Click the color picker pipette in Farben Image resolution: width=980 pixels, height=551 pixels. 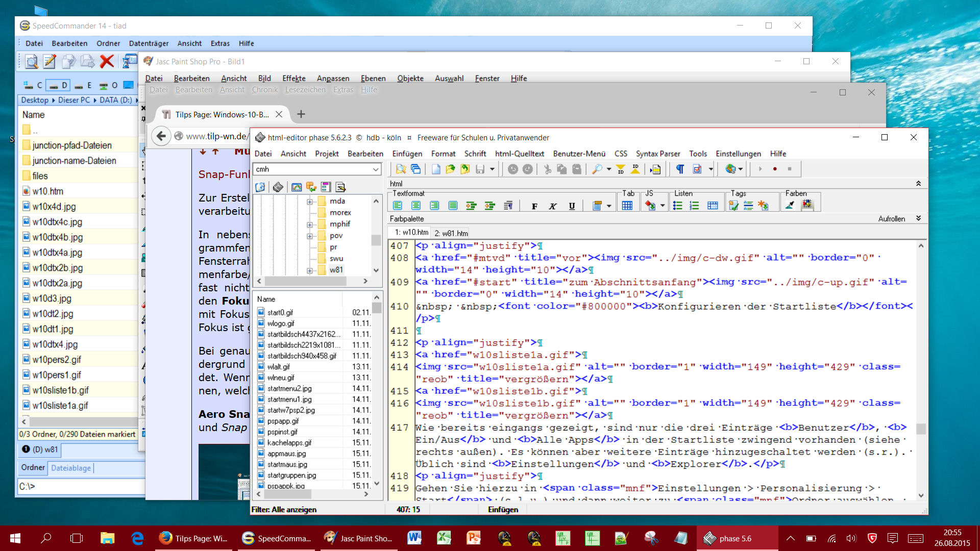click(790, 206)
